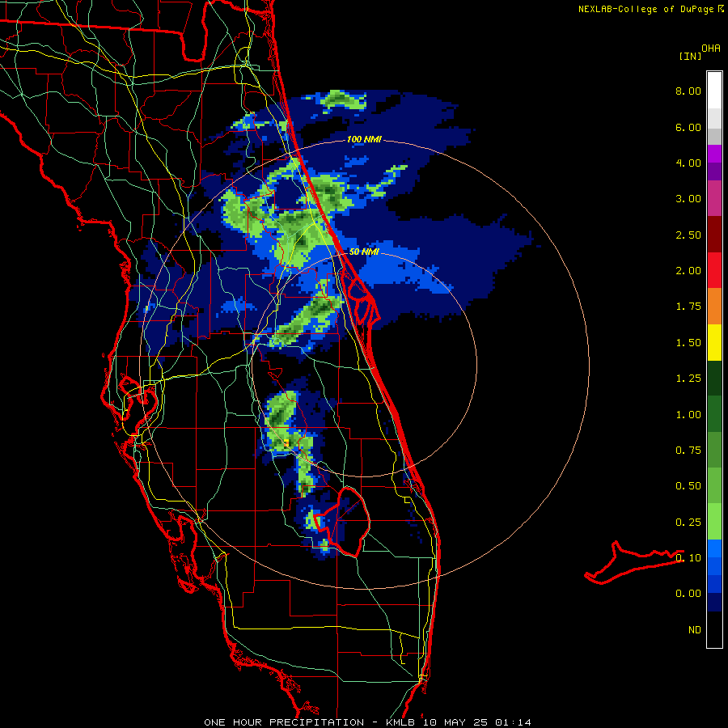The height and width of the screenshot is (728, 728).
Task: Select the navy blue legend swatch above ND
Action: 714,603
